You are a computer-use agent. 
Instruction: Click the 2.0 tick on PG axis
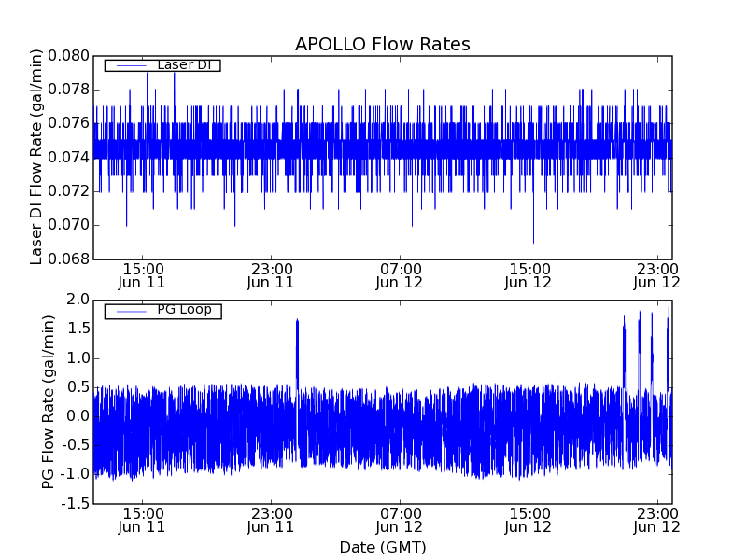(x=78, y=300)
